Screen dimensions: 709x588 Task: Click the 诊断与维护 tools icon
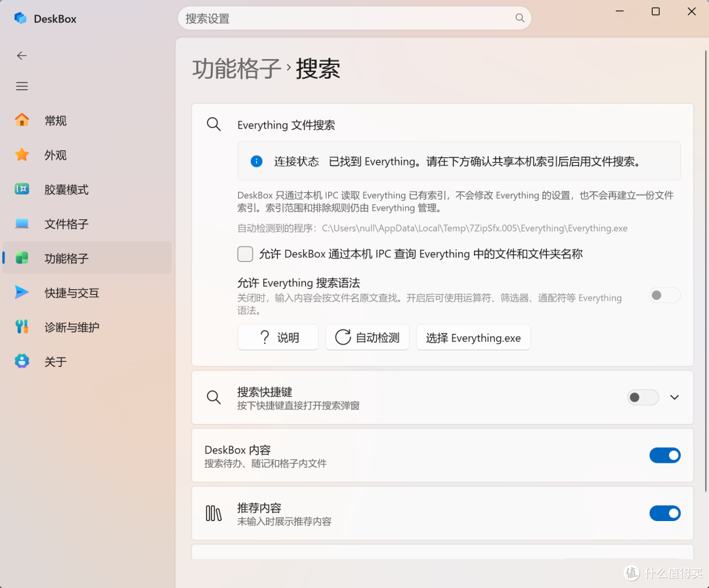point(22,326)
